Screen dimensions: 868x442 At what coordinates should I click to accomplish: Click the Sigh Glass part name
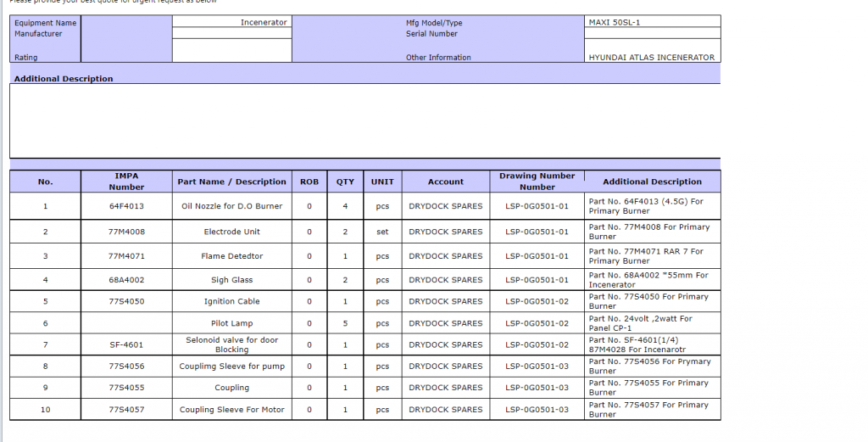click(x=231, y=280)
